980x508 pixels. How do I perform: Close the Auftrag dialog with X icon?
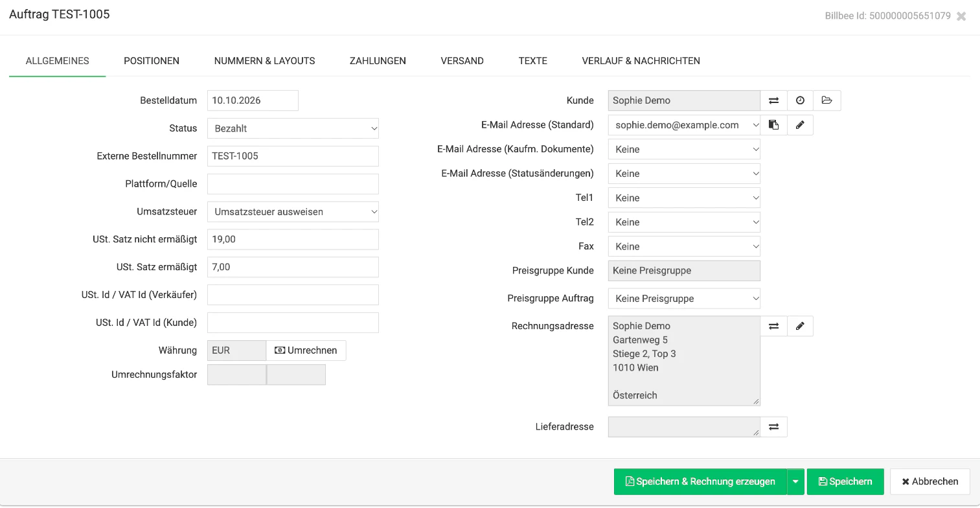pos(961,16)
